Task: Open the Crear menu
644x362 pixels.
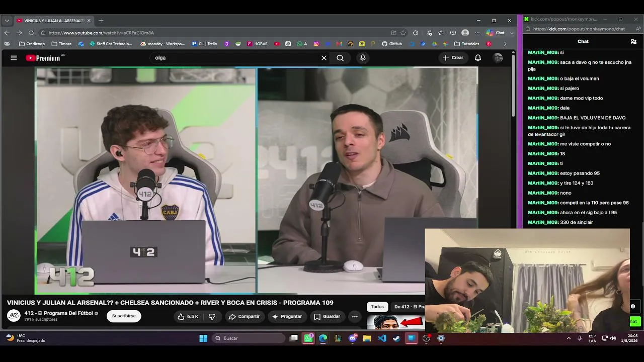Action: point(453,58)
